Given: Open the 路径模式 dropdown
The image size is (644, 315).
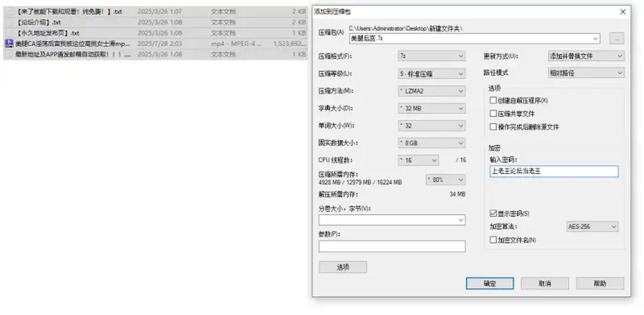Looking at the screenshot, I should tap(586, 73).
